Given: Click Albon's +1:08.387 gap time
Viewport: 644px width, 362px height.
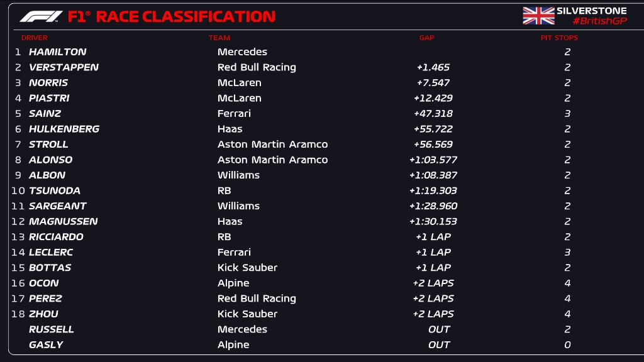Looking at the screenshot, I should (x=433, y=175).
